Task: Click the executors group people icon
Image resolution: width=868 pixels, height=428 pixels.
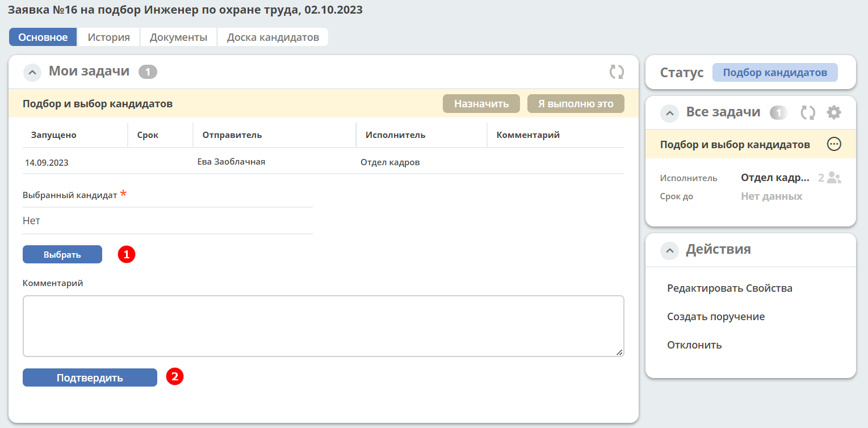Action: [834, 178]
